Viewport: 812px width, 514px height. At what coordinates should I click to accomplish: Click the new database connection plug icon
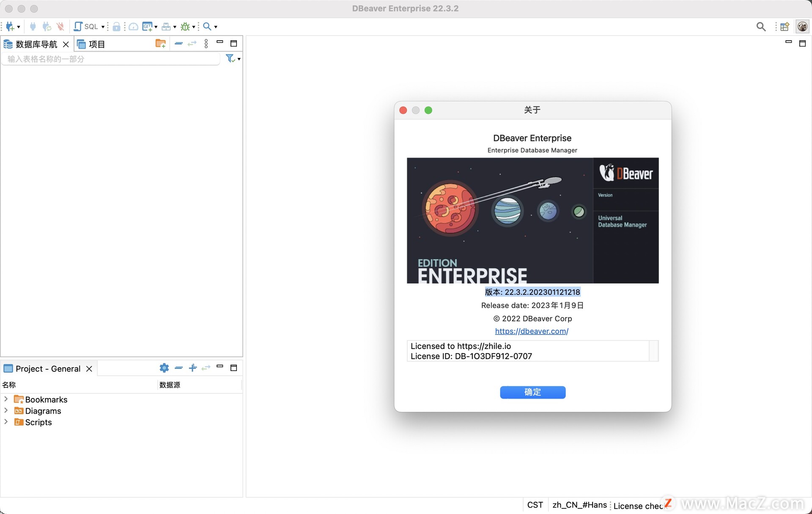click(10, 27)
